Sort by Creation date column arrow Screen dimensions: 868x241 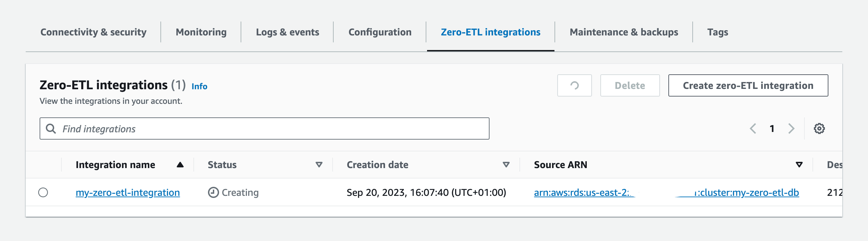click(x=506, y=165)
